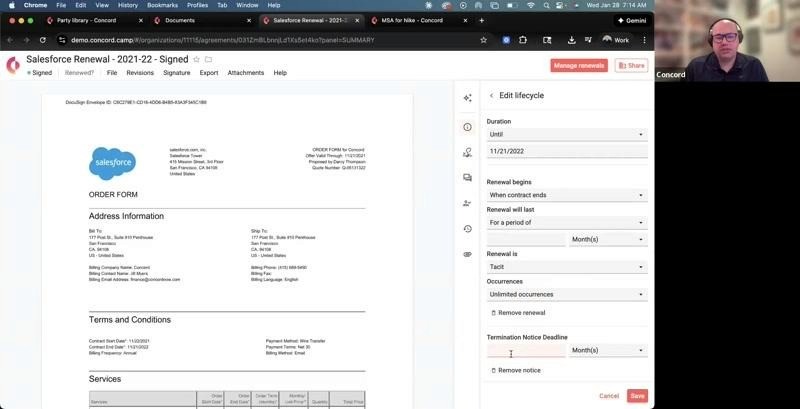Switch to the Documents browser tab

(201, 20)
